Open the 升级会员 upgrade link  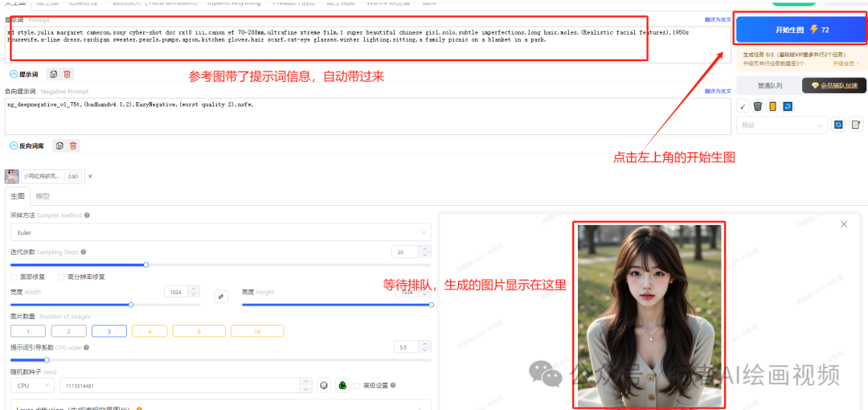(x=845, y=64)
